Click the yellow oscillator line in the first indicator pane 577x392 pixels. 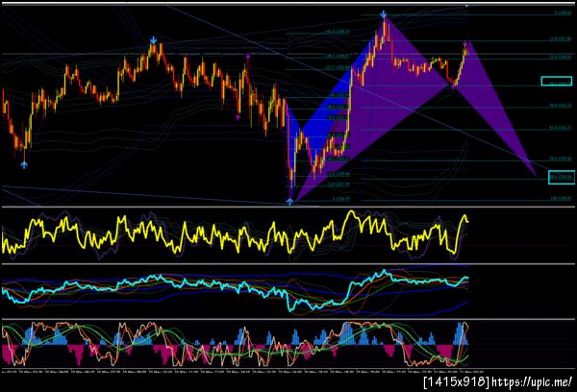236,233
